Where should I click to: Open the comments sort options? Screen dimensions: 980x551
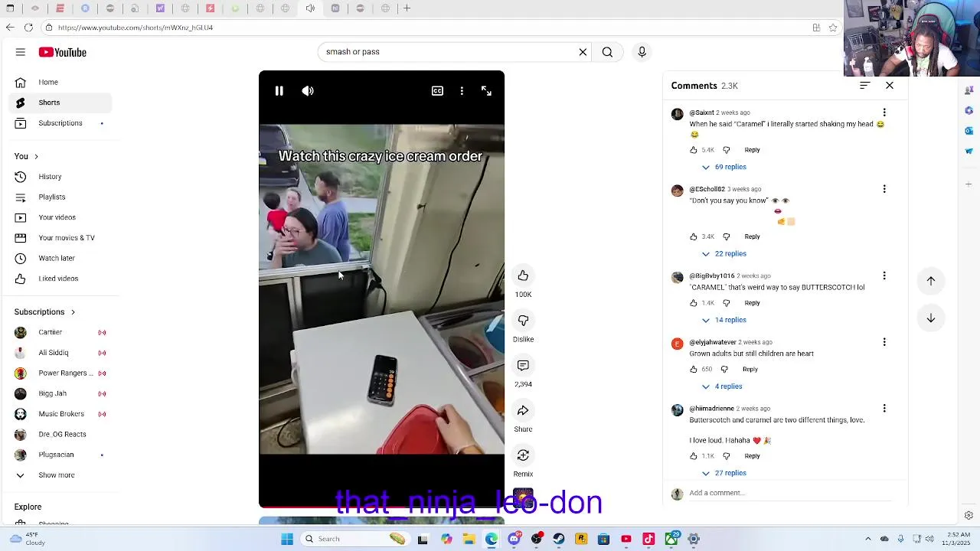click(864, 85)
